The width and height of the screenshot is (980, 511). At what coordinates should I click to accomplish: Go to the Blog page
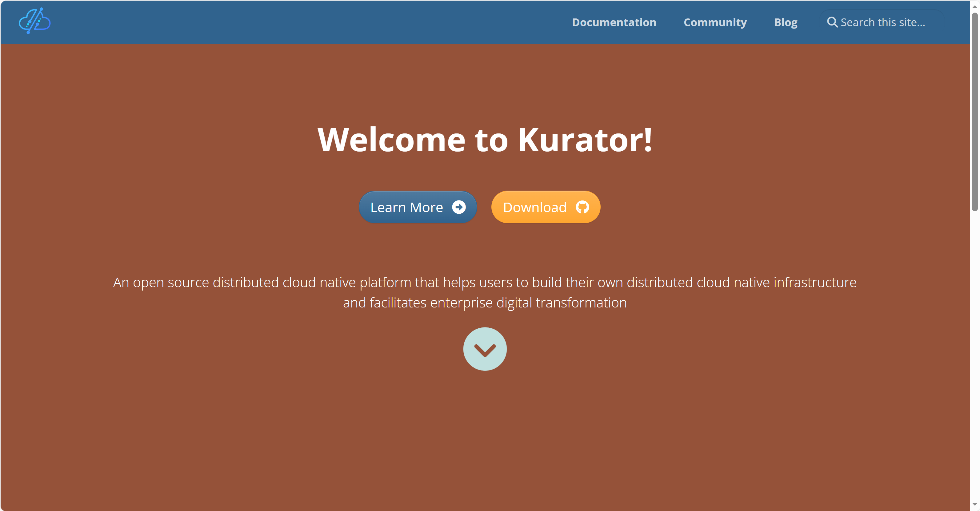coord(785,22)
